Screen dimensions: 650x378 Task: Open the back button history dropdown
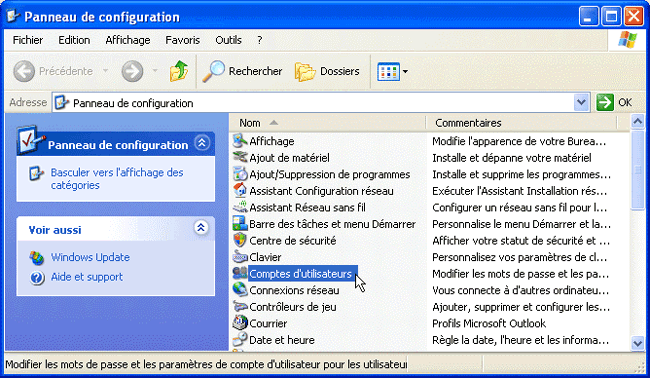pos(105,71)
